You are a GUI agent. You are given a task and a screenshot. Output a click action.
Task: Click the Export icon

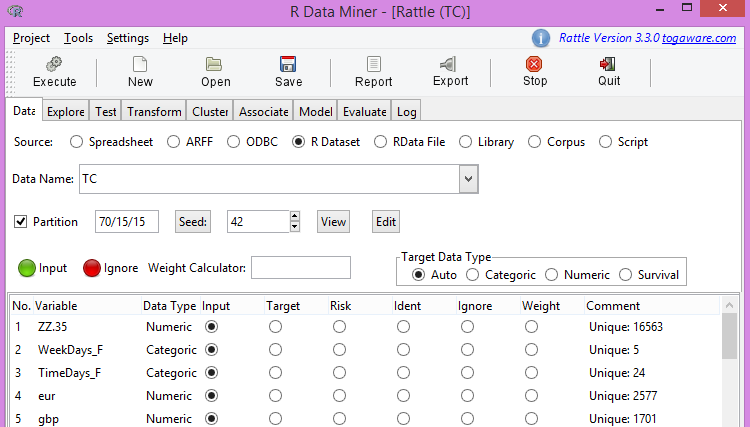[448, 64]
